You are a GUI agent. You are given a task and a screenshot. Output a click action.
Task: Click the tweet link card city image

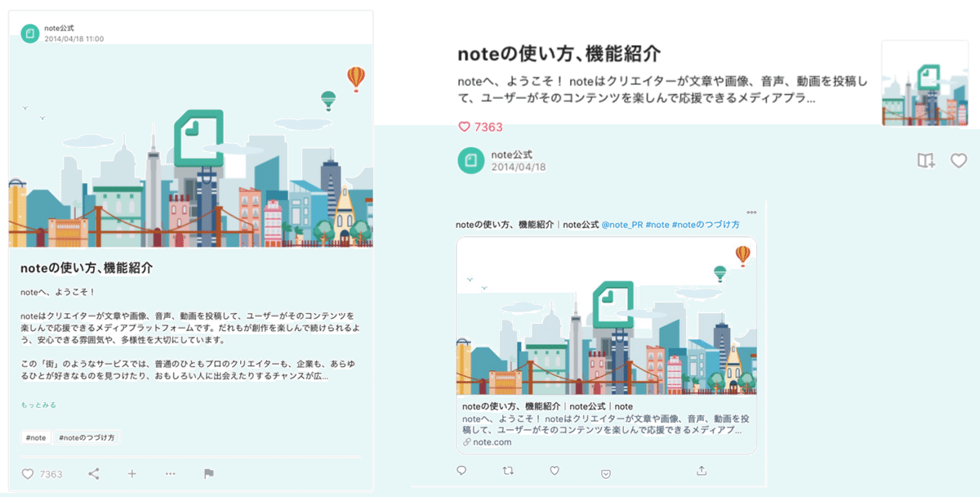pos(606,316)
